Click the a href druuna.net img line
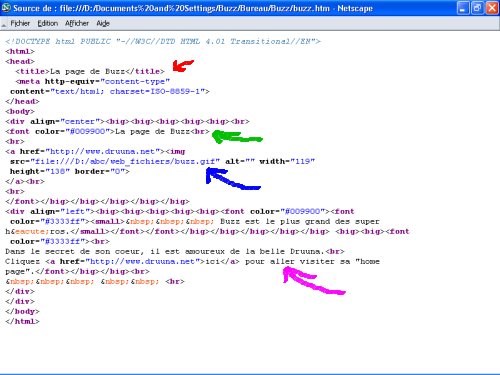The image size is (500, 375). pos(95,151)
